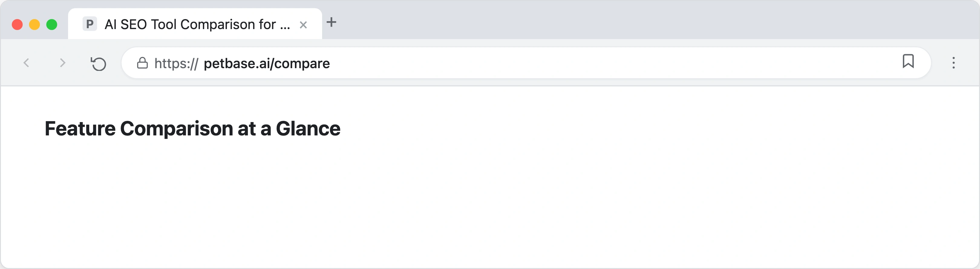Open a new tab with the plus button

[332, 22]
